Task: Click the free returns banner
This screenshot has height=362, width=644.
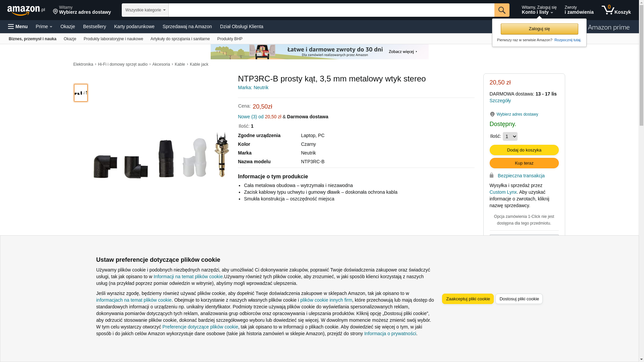Action: pyautogui.click(x=319, y=52)
